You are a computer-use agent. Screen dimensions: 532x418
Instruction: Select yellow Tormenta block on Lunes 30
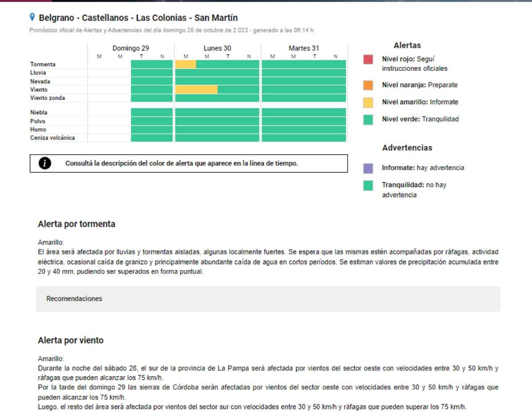[x=186, y=65]
